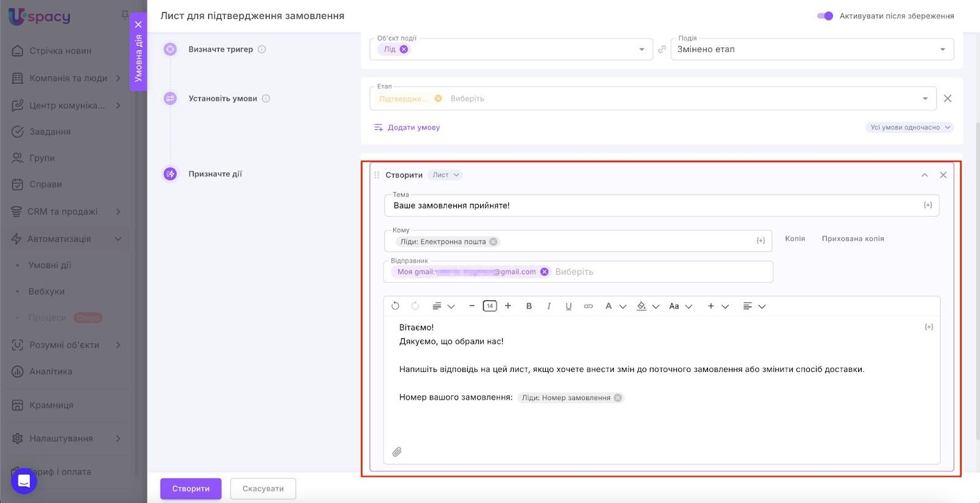Expand the "Усі умови одночасно" dropdown
This screenshot has height=503, width=980.
point(910,127)
